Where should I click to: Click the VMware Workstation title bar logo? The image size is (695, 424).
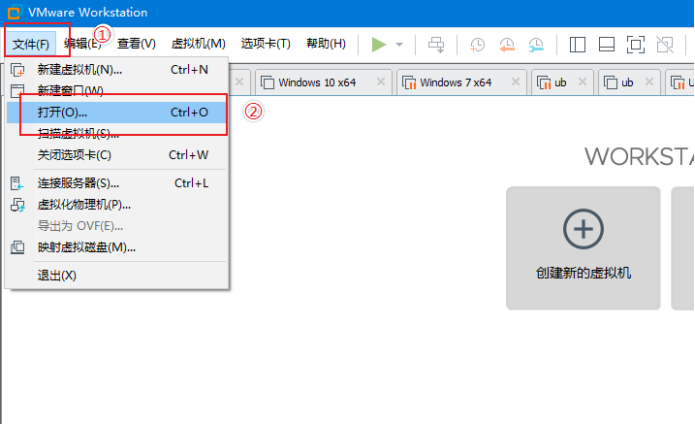point(14,12)
